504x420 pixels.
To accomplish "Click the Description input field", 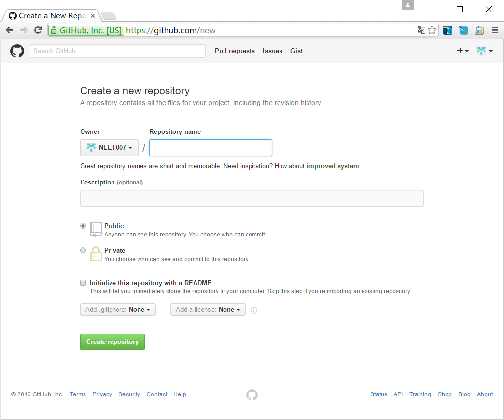I will coord(252,198).
